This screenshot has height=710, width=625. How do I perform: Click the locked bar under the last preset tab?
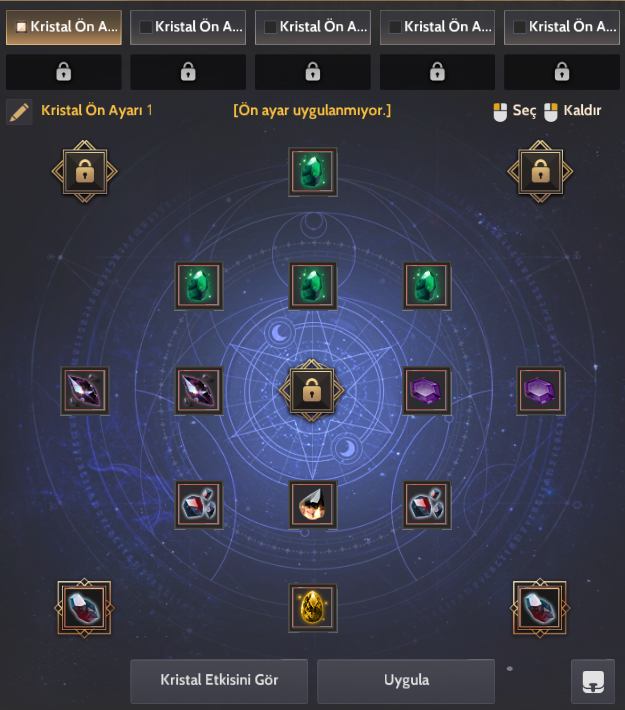pos(562,72)
